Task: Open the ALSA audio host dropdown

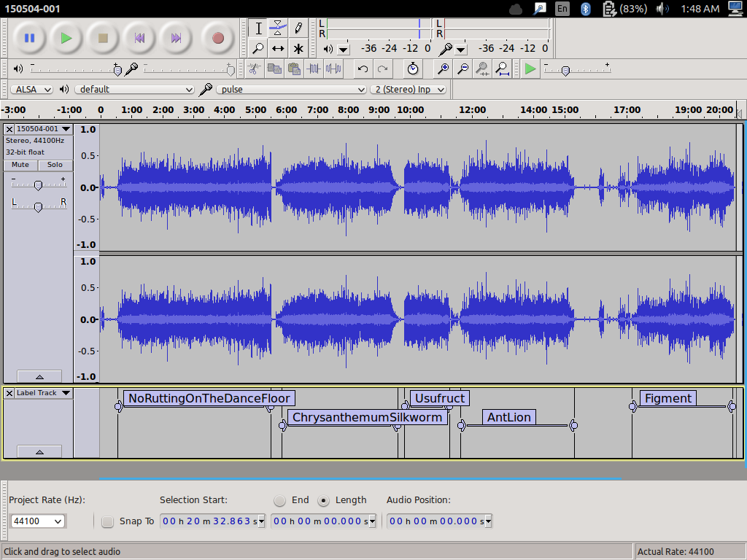Action: coord(31,89)
